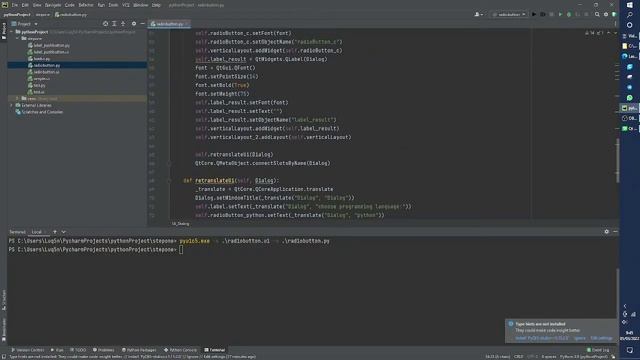Click Windows taskbar search icon

pyautogui.click(x=629, y=15)
